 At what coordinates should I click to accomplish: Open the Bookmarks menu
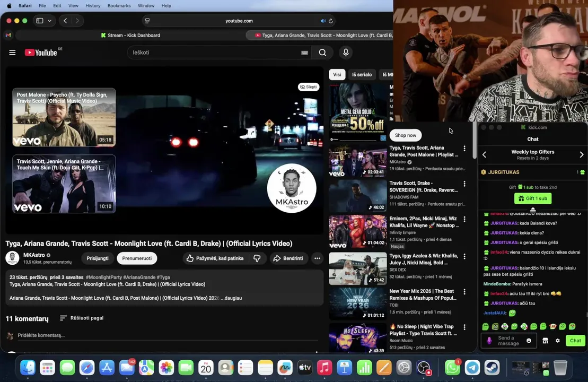119,6
